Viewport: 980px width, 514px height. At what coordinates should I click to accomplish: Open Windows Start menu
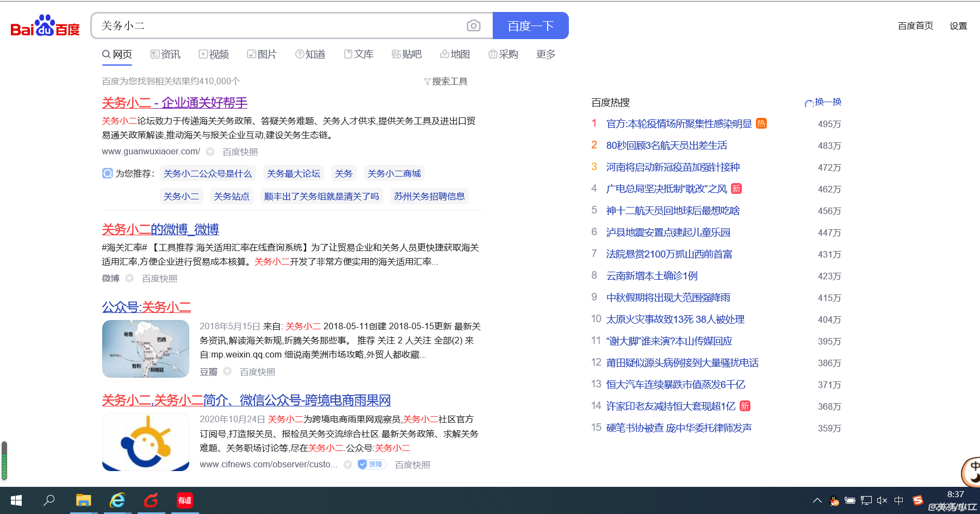[x=16, y=500]
